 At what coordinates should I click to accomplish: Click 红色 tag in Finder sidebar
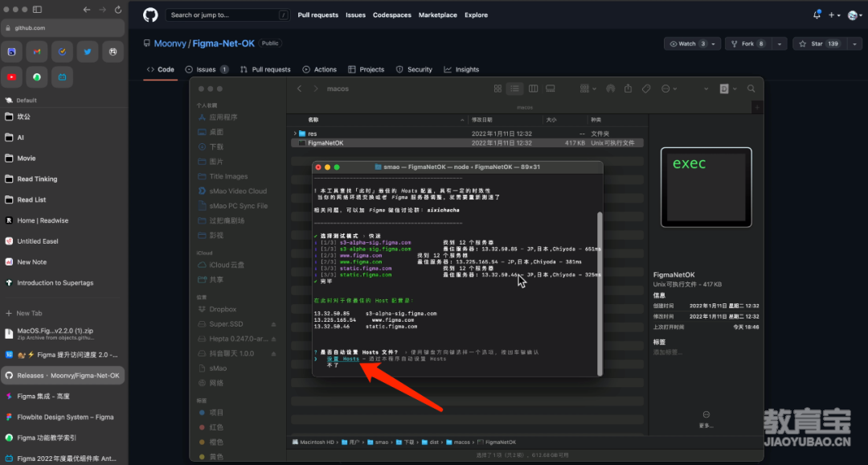[216, 427]
